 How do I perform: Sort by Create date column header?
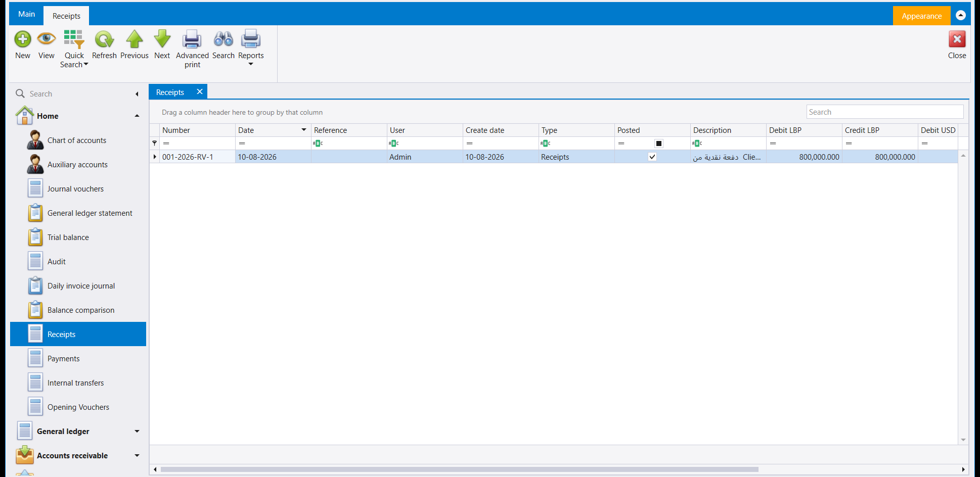point(501,130)
